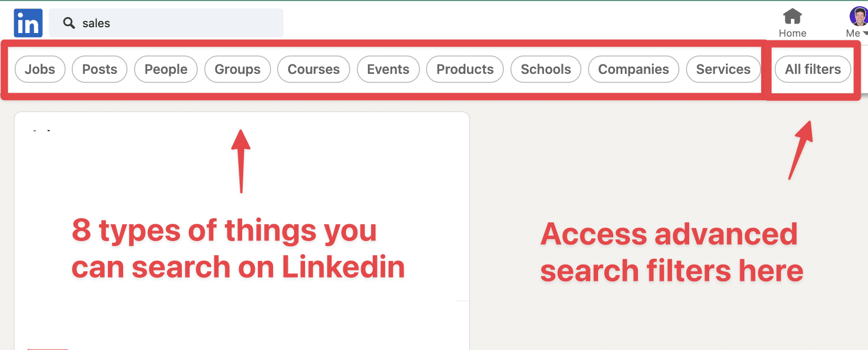Search within Services
868x350 pixels.
click(723, 69)
